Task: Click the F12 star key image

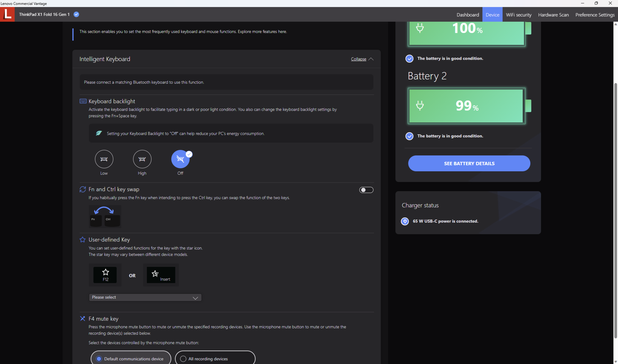Action: click(105, 275)
